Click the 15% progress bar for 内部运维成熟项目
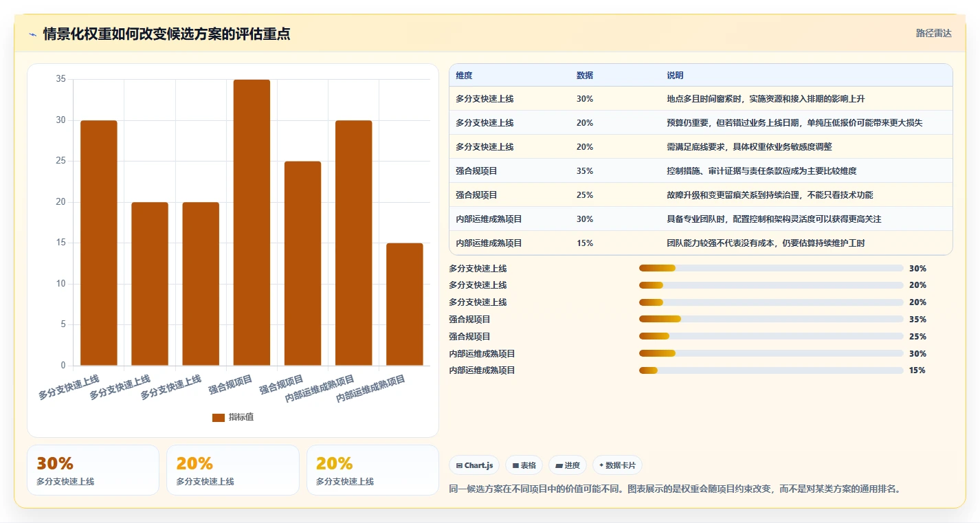980x523 pixels. 771,370
